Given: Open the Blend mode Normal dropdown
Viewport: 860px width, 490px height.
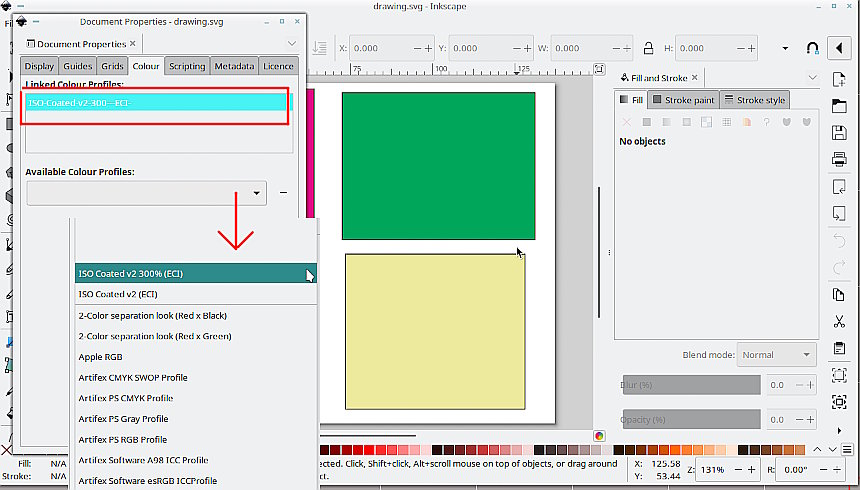Looking at the screenshot, I should (777, 355).
